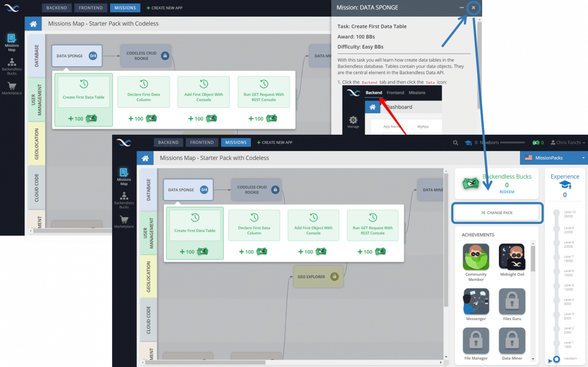Open Missions Map in background window sidebar
588x367 pixels.
[12, 43]
